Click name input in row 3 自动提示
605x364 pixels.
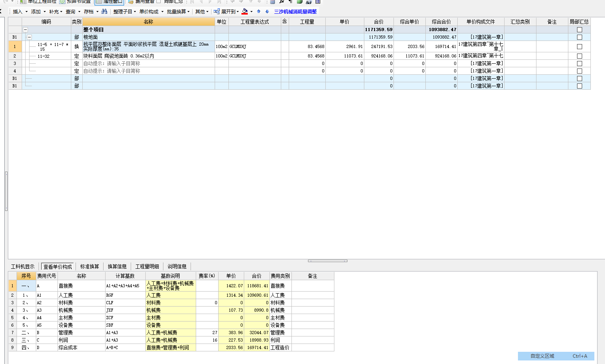(x=148, y=63)
